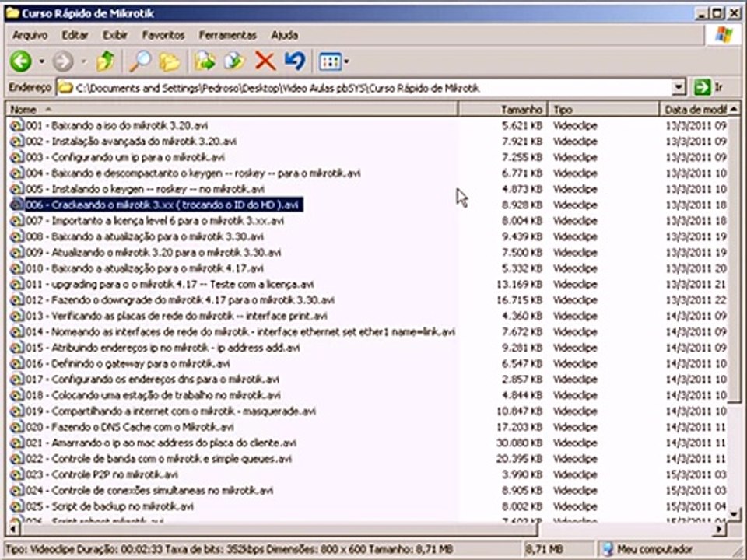Select 021 - Amarrando o ip ao mac.avi

(162, 443)
